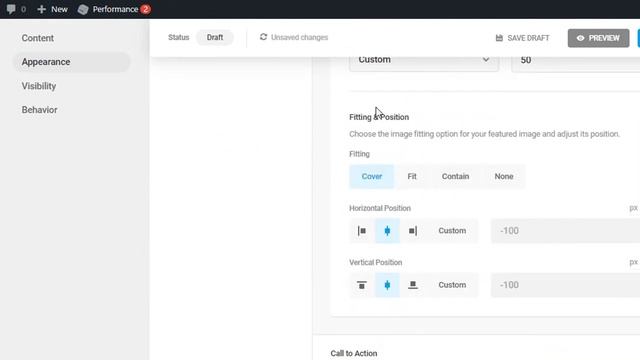Viewport: 640px width, 360px height.
Task: Click the Preview button
Action: point(598,38)
